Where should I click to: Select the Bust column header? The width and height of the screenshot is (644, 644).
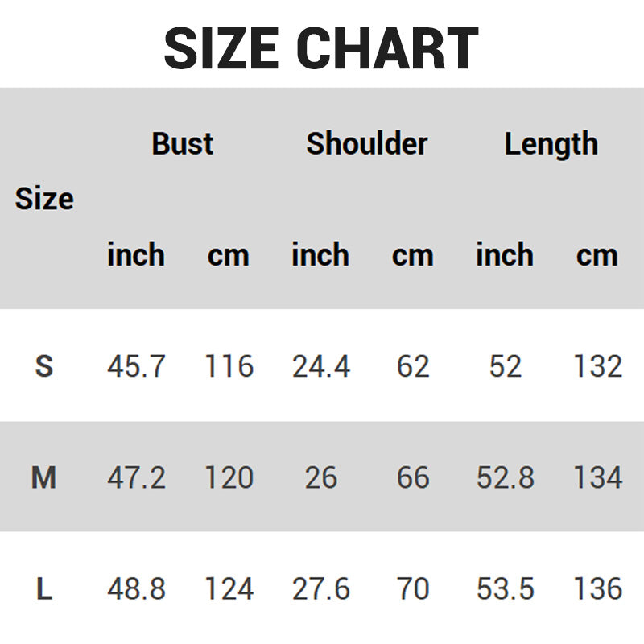(183, 144)
